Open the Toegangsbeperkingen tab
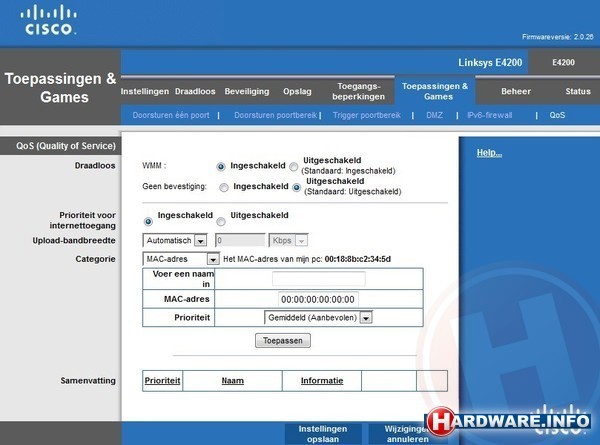This screenshot has width=600, height=445. pyautogui.click(x=359, y=91)
